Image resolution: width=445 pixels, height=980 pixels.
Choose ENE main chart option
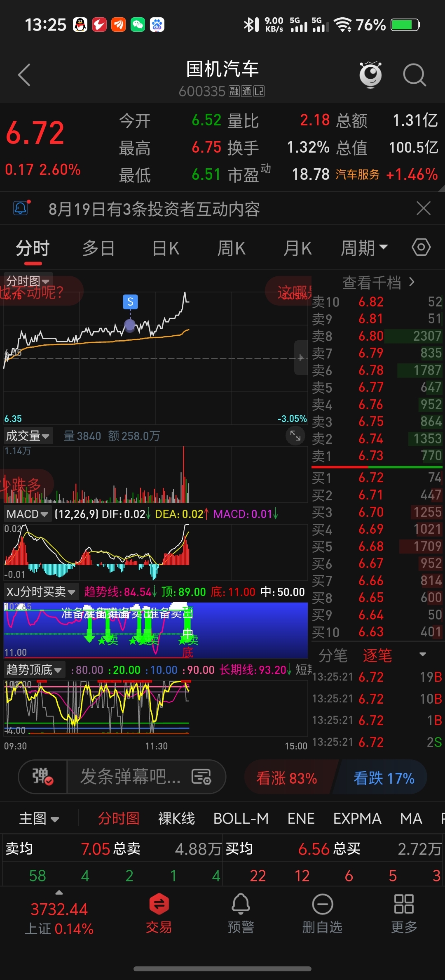coord(301,818)
